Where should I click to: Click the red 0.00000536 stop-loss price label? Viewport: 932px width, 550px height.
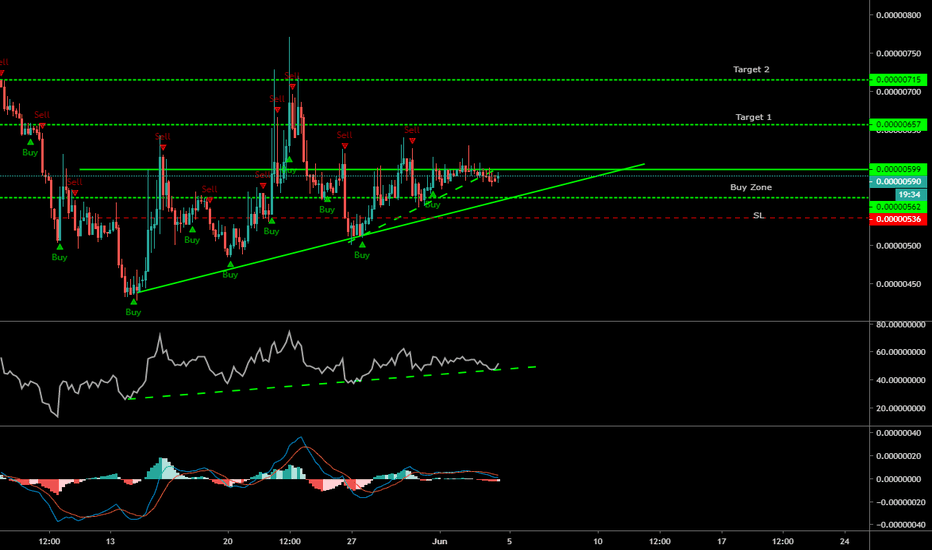[x=898, y=219]
